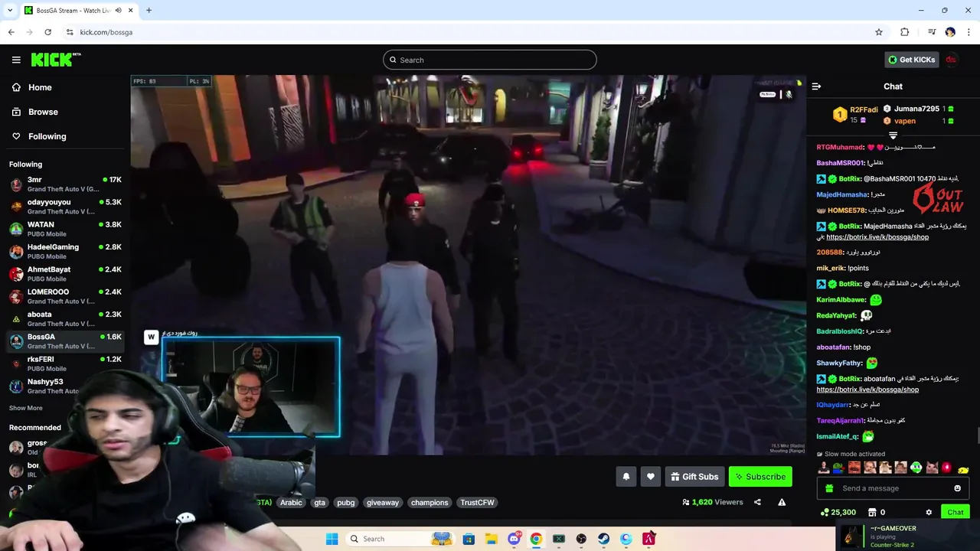Click username RTGMuhamad in chat
This screenshot has height=551, width=980.
(x=840, y=147)
